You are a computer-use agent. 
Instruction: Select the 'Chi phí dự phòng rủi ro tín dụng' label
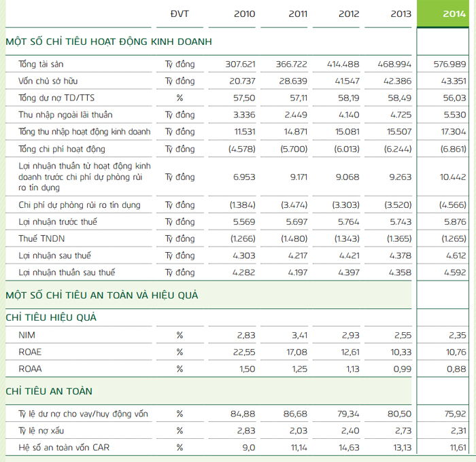pyautogui.click(x=80, y=205)
